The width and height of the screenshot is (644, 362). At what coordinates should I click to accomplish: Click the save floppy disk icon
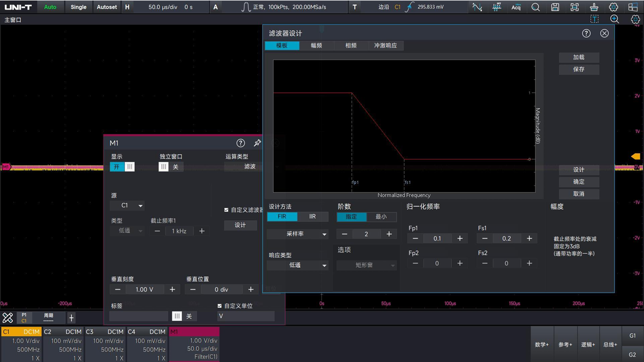tap(555, 7)
